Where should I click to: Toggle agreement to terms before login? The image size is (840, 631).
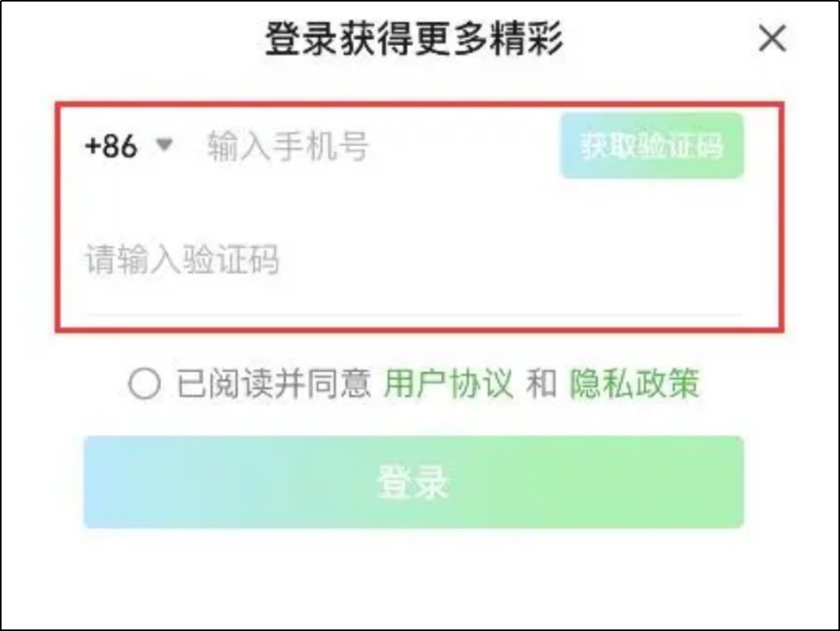click(x=145, y=385)
